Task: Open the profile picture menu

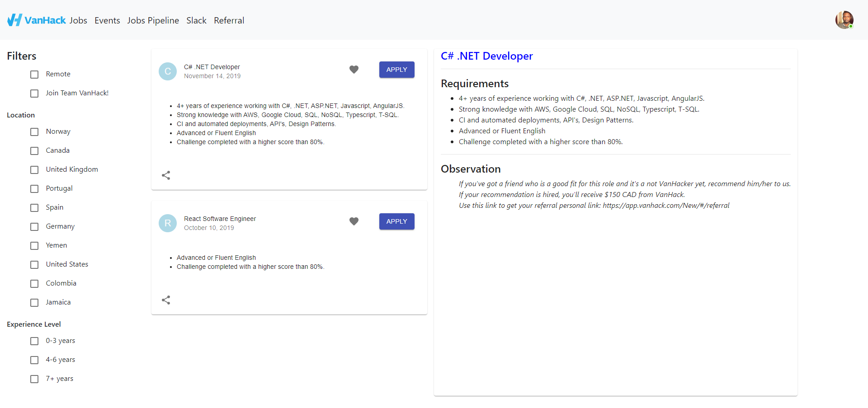Action: [845, 19]
